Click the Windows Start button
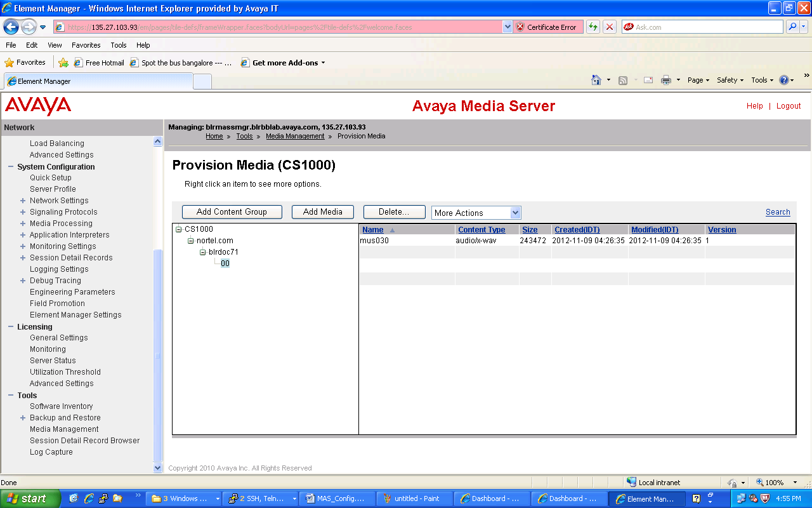The height and width of the screenshot is (508, 812). coord(30,498)
